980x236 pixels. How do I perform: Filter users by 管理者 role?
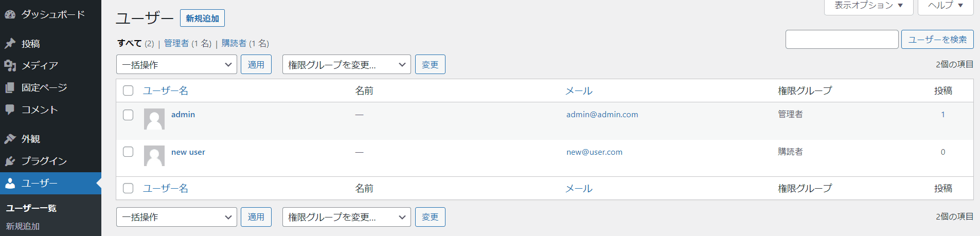coord(176,44)
